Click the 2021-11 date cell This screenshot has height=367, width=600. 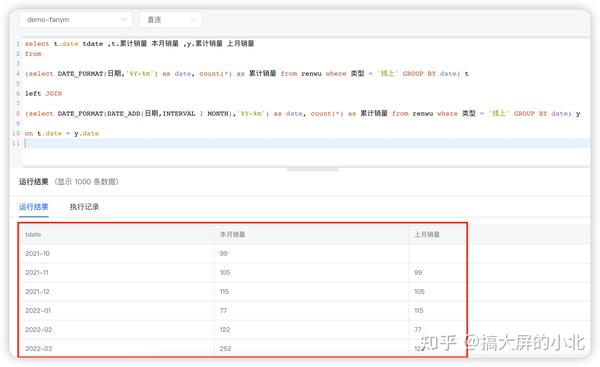(37, 273)
